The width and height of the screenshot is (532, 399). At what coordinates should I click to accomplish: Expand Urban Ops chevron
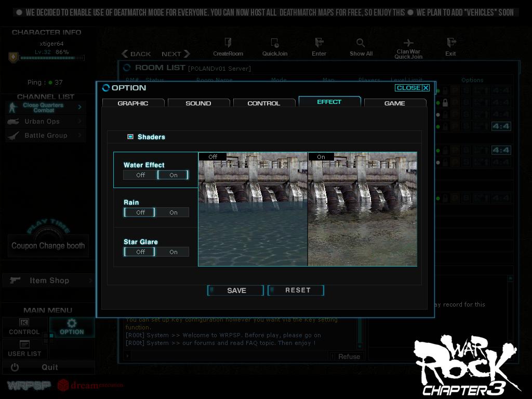click(x=79, y=121)
